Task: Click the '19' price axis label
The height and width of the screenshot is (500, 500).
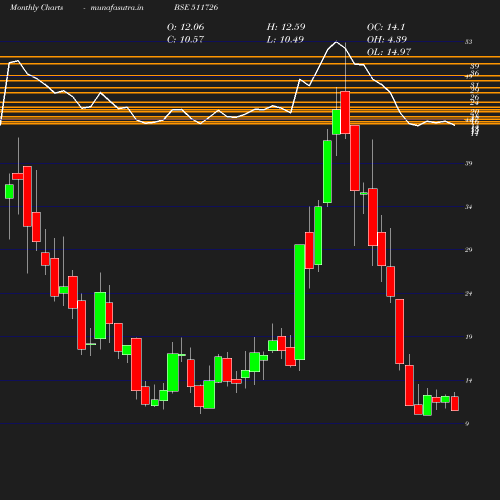Action: [x=468, y=337]
